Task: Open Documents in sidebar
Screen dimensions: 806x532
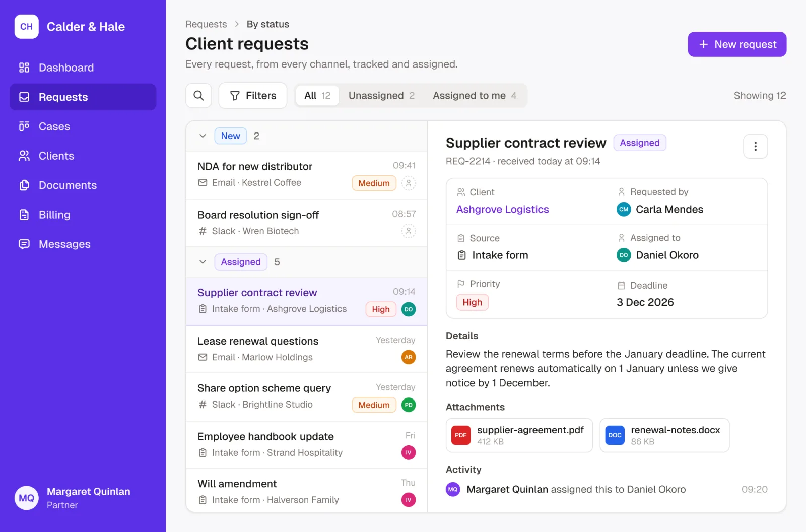Action: pyautogui.click(x=83, y=185)
